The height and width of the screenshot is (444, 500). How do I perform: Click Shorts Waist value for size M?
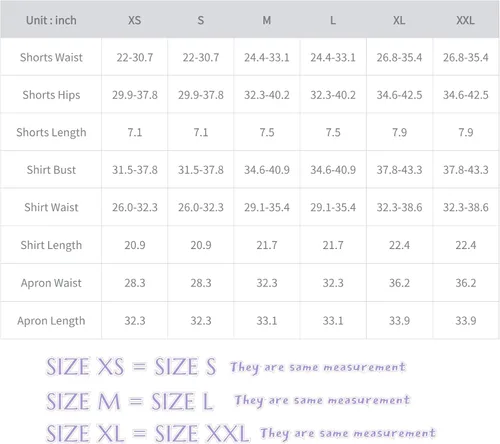[x=267, y=57]
